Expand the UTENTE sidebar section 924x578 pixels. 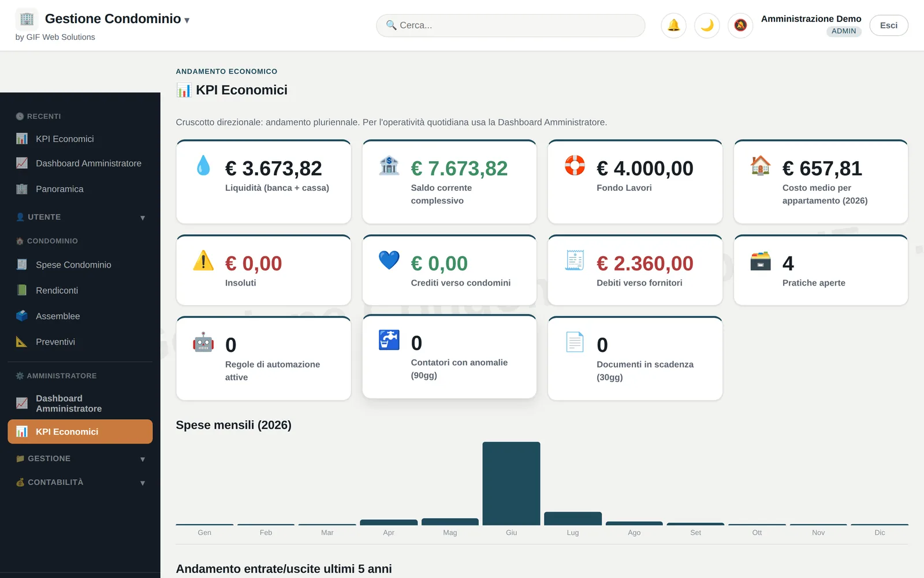click(80, 217)
